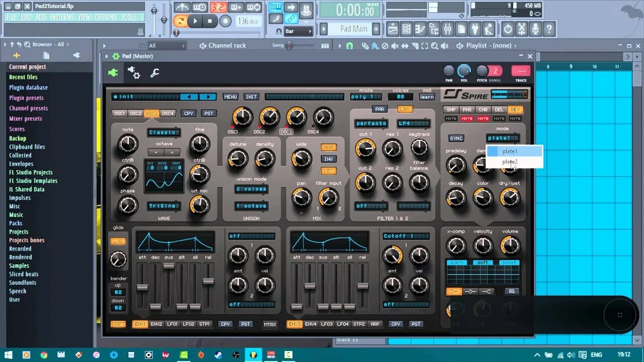
Task: Open the help question-mark toolbar icon
Action: click(549, 29)
